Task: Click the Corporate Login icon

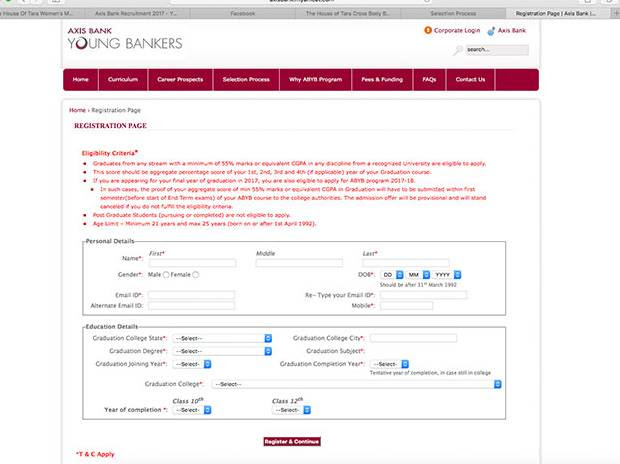Action: coord(428,30)
